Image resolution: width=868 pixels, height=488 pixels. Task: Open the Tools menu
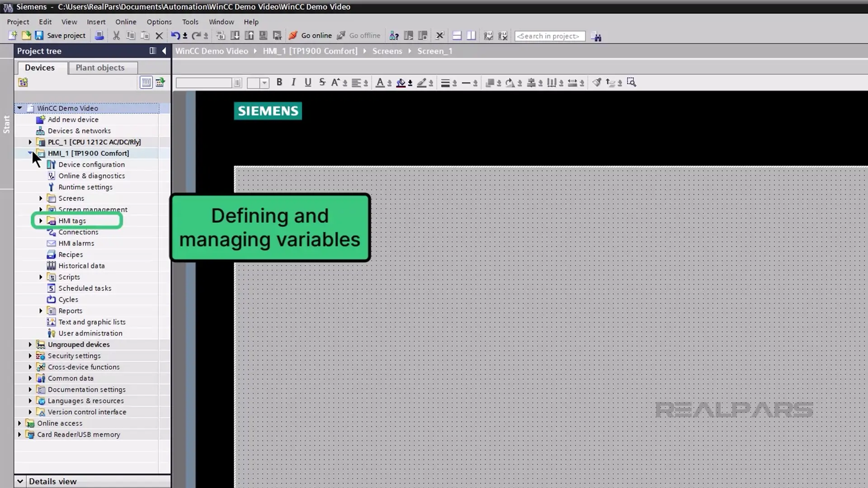pyautogui.click(x=190, y=22)
